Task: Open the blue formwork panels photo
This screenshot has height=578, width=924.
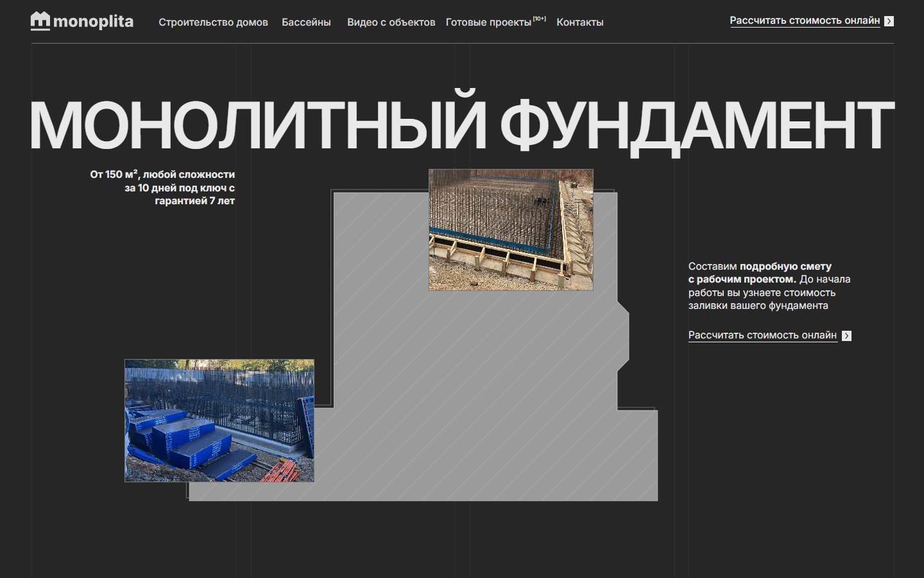Action: point(219,421)
